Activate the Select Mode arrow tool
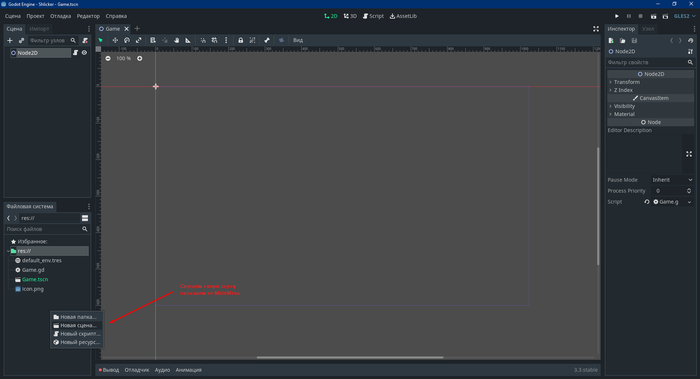 100,40
